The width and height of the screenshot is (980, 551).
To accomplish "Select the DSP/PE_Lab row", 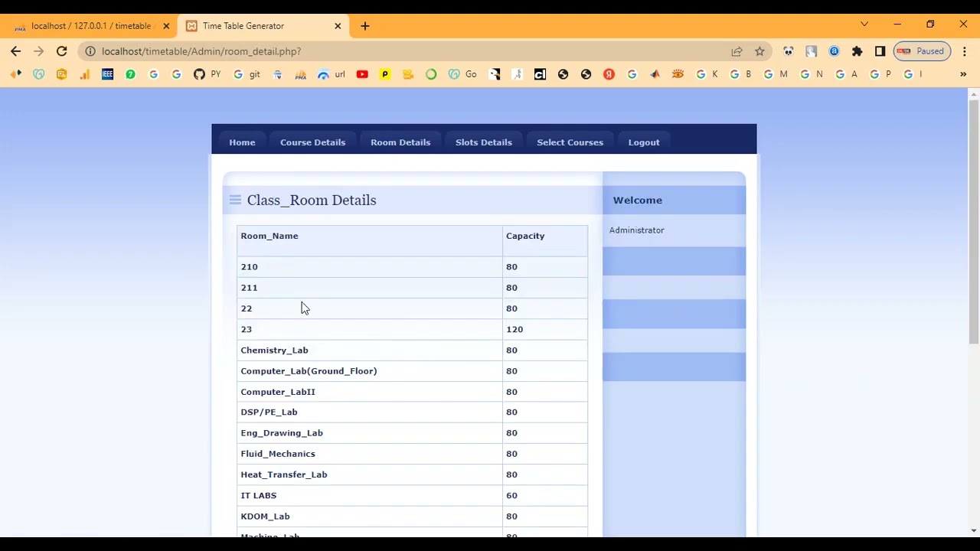I will [412, 412].
